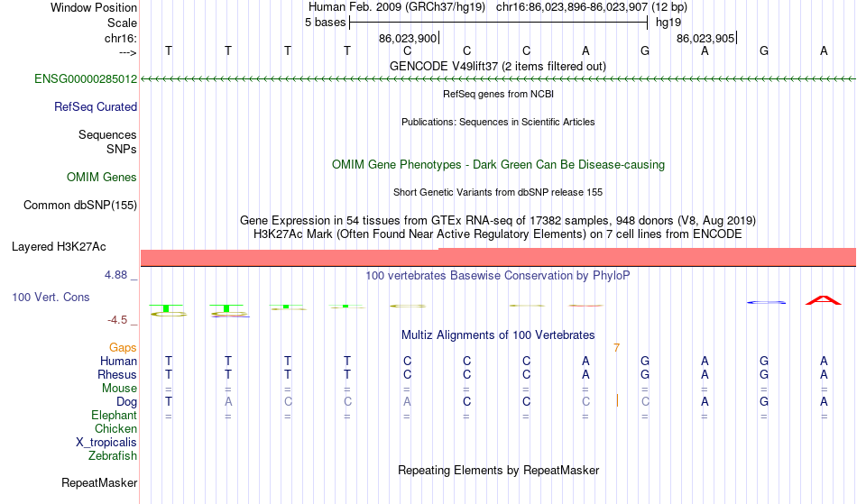Click the -4.5 PhyloP lower scale value
This screenshot has height=504, width=857.
click(117, 320)
